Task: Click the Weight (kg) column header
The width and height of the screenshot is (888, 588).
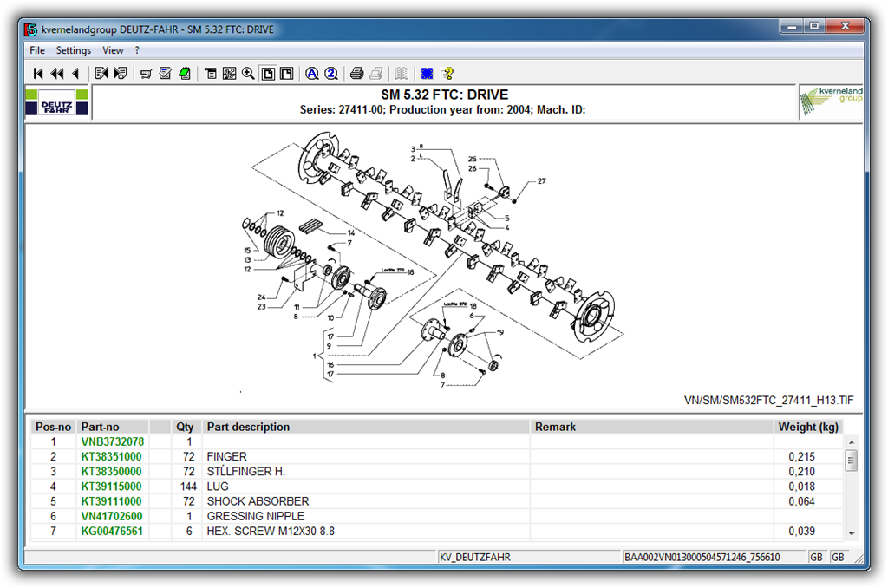Action: click(x=809, y=427)
